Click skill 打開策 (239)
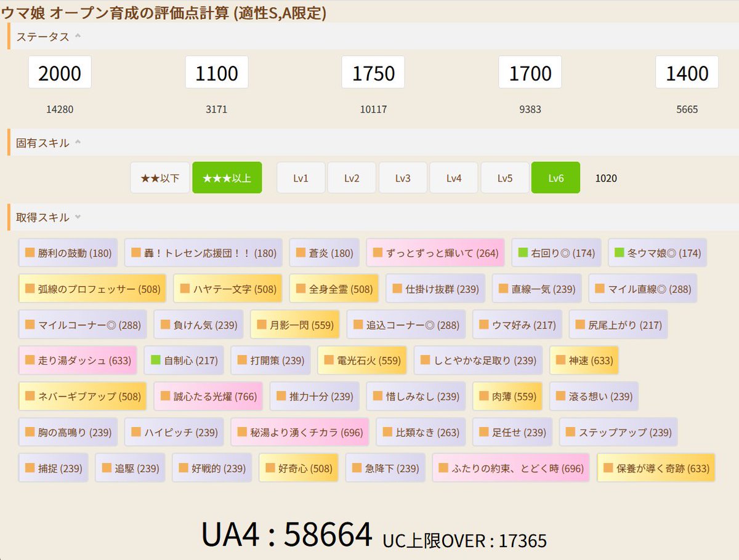The height and width of the screenshot is (560, 739). point(271,360)
